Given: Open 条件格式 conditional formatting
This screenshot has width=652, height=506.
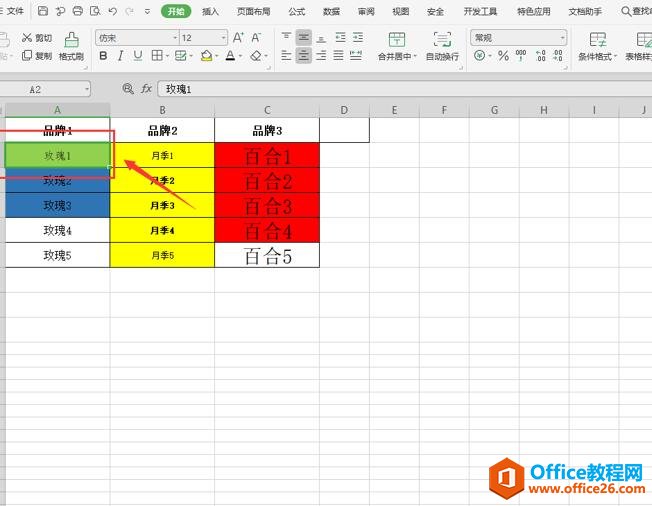Looking at the screenshot, I should tap(598, 46).
